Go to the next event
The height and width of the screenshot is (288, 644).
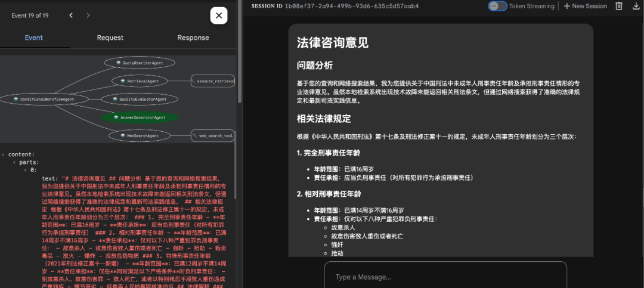point(88,16)
